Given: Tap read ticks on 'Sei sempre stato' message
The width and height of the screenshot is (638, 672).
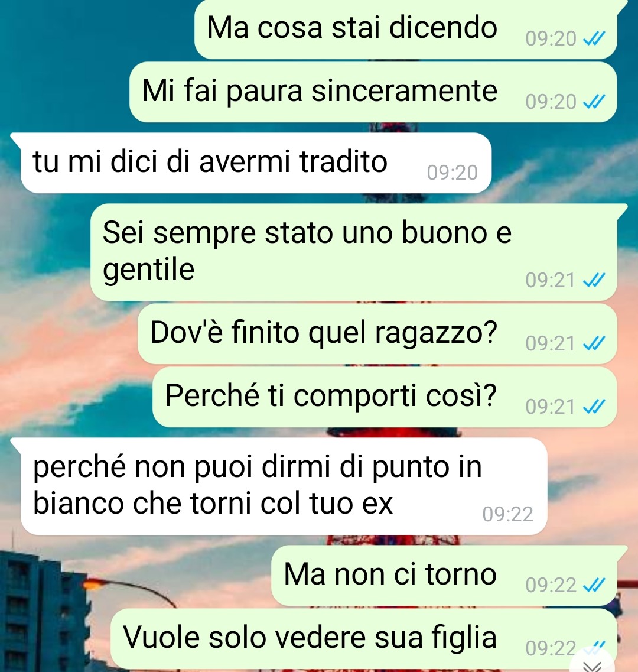Looking at the screenshot, I should [594, 280].
